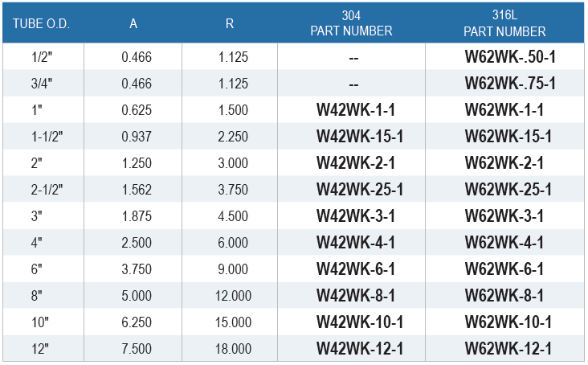588x365 pixels.
Task: Click the A column header
Action: pos(133,23)
